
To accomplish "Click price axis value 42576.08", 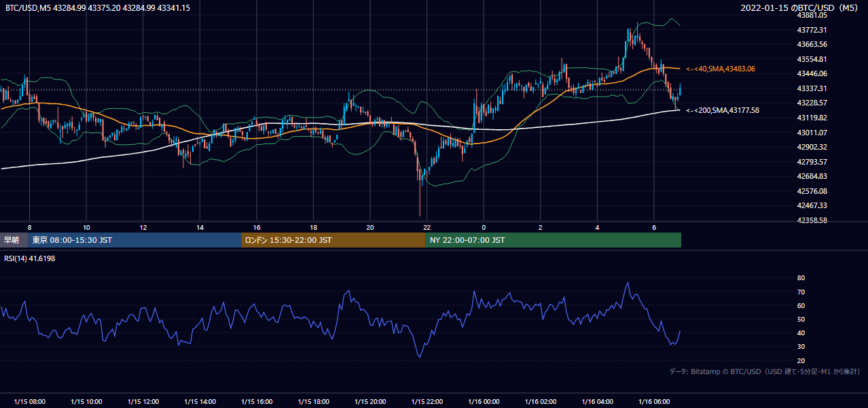I will click(812, 191).
